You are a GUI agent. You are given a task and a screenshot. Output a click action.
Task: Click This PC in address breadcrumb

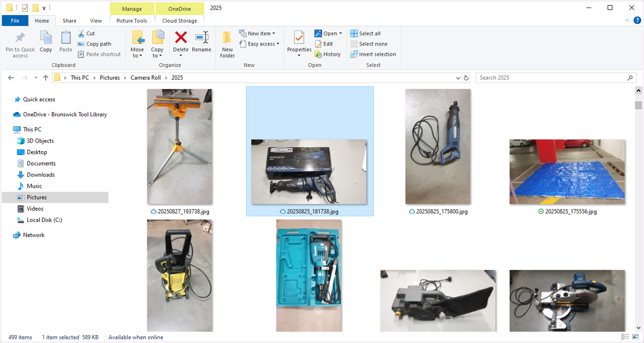80,78
